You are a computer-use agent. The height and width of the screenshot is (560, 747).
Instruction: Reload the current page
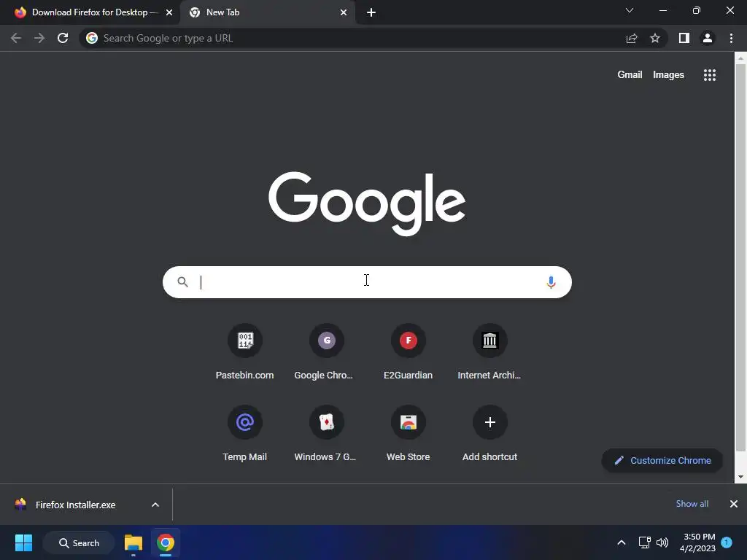coord(63,38)
